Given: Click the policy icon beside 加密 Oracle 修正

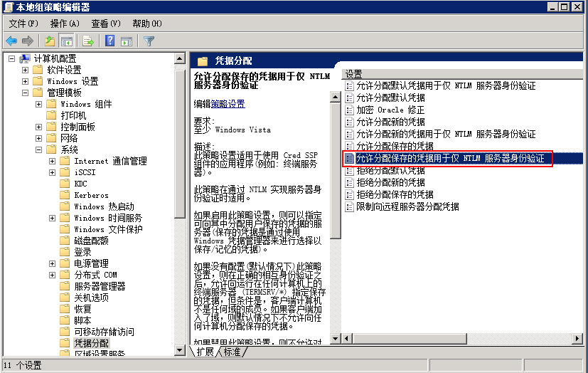Looking at the screenshot, I should (350, 110).
